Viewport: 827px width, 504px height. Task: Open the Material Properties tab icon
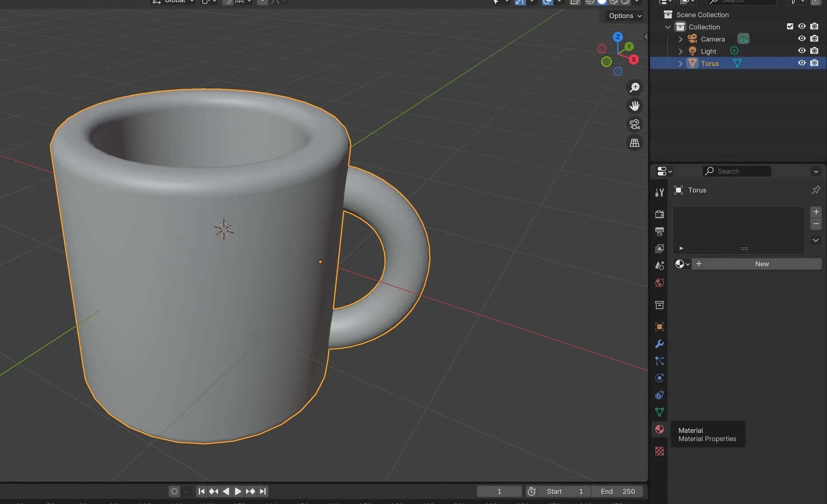pos(659,429)
